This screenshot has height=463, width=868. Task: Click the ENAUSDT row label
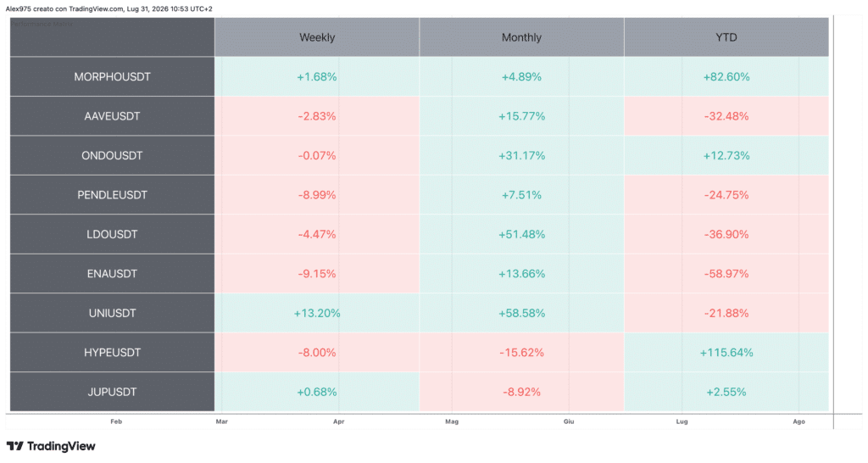click(x=113, y=274)
